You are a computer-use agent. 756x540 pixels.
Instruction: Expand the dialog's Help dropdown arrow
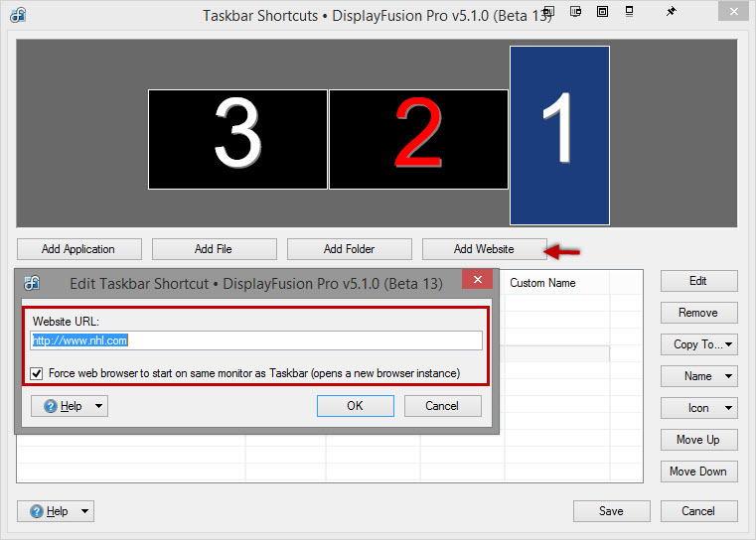[97, 406]
